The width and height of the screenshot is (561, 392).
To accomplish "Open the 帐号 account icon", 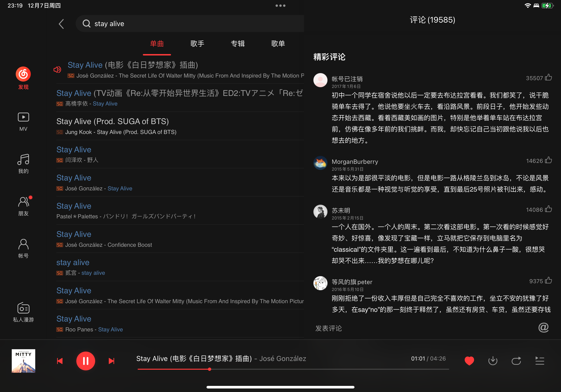I will [x=23, y=244].
